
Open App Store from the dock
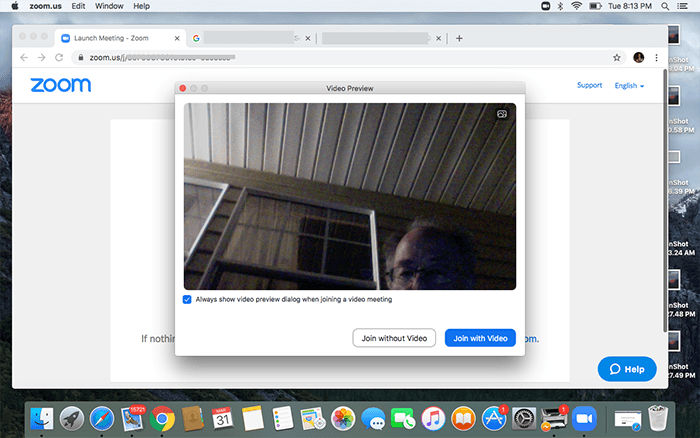494,418
